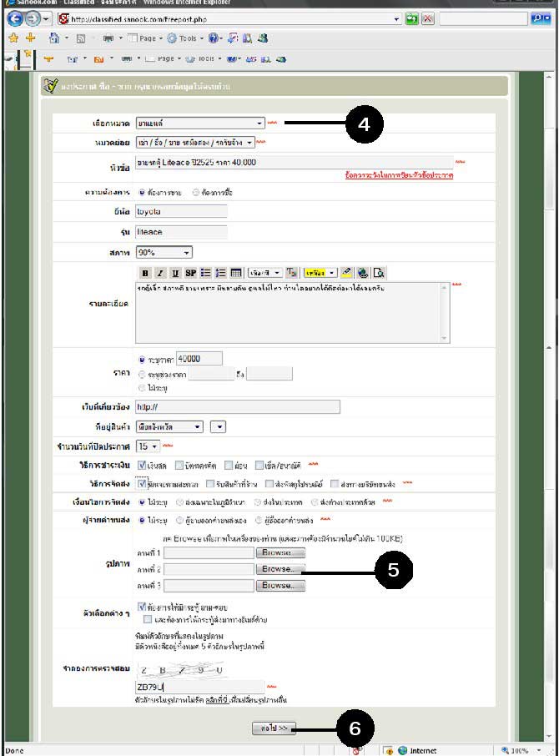Click the ยี่ห้อ brand field with toyota

[x=181, y=212]
